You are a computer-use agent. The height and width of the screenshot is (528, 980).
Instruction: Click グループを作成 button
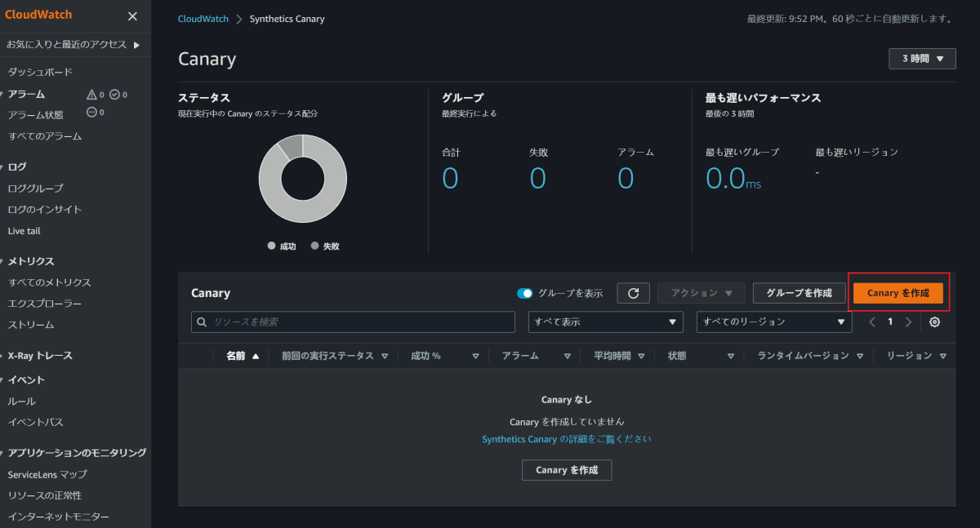[x=799, y=293]
